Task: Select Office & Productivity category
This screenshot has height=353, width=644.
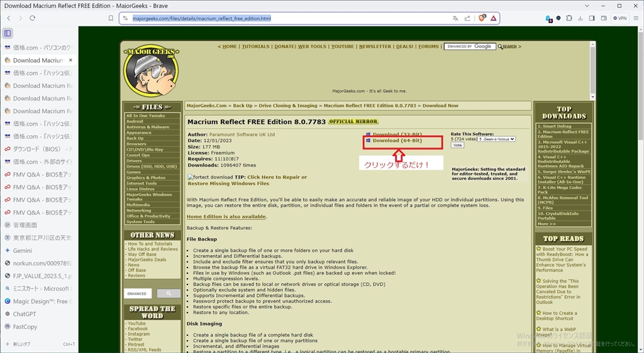Action: coord(148,216)
